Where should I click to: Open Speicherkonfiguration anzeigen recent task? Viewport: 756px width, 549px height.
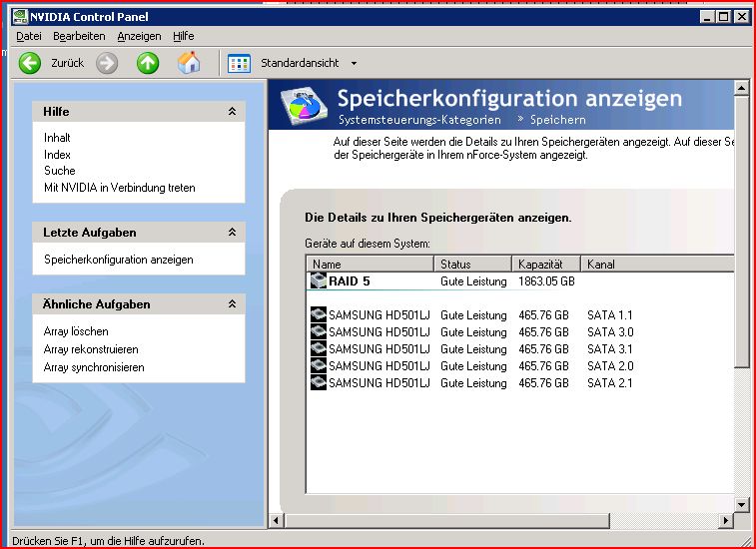(x=119, y=260)
